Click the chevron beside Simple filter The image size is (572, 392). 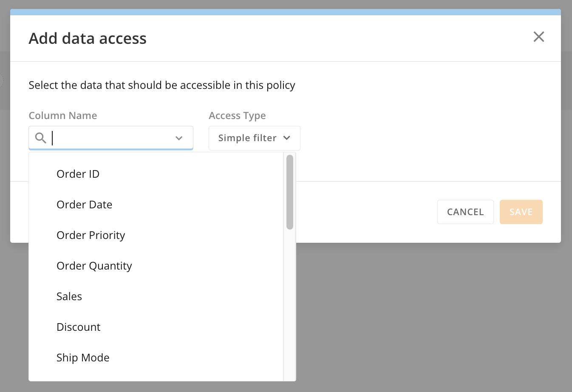[x=287, y=138]
